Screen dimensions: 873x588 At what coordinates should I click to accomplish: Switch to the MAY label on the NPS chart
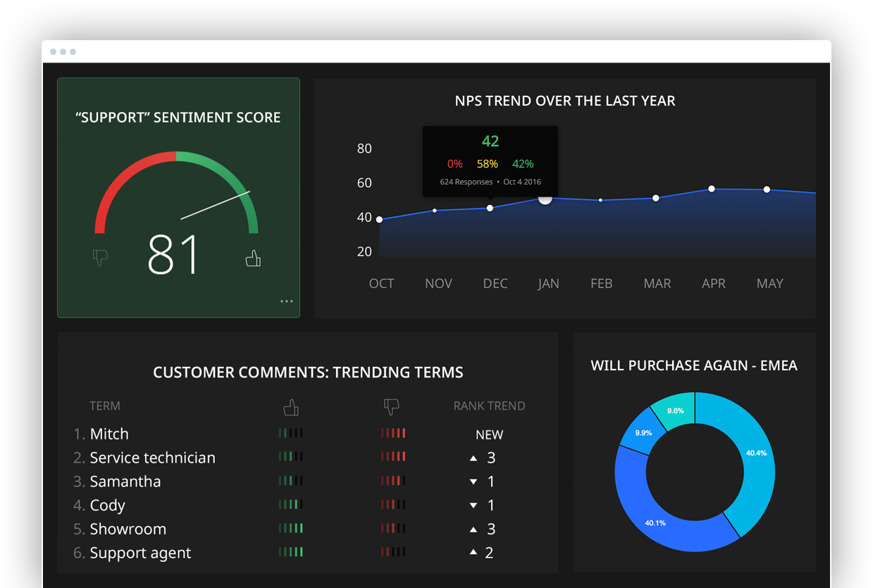coord(770,283)
